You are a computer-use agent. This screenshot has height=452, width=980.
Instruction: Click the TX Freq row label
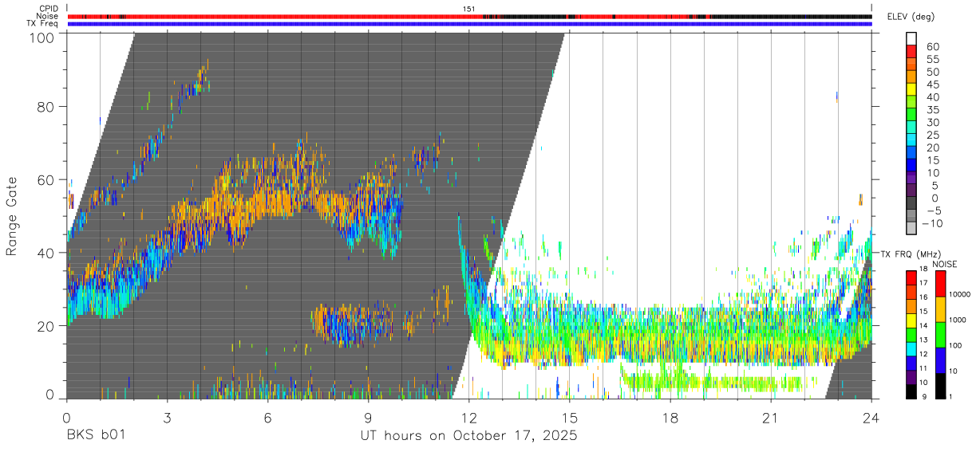[x=43, y=24]
